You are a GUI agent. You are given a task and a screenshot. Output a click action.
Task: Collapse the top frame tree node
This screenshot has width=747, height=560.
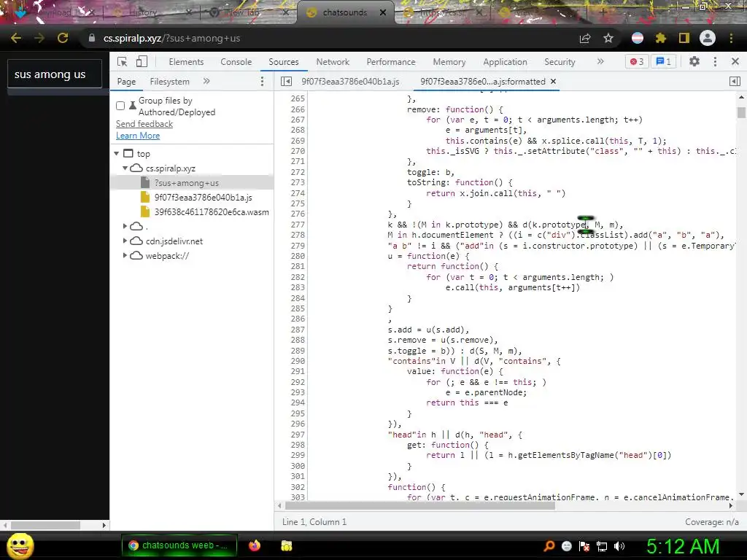(117, 153)
